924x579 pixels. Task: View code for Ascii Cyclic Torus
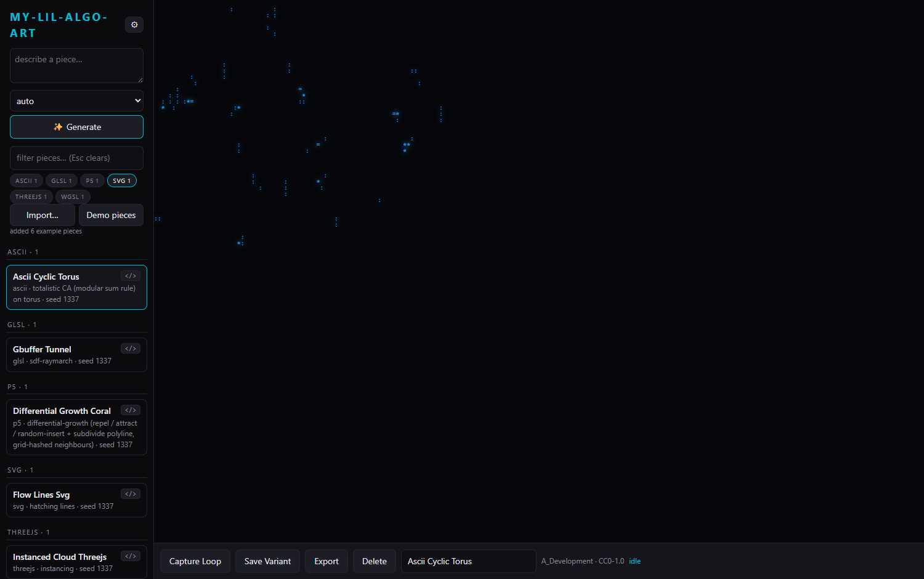tap(131, 276)
